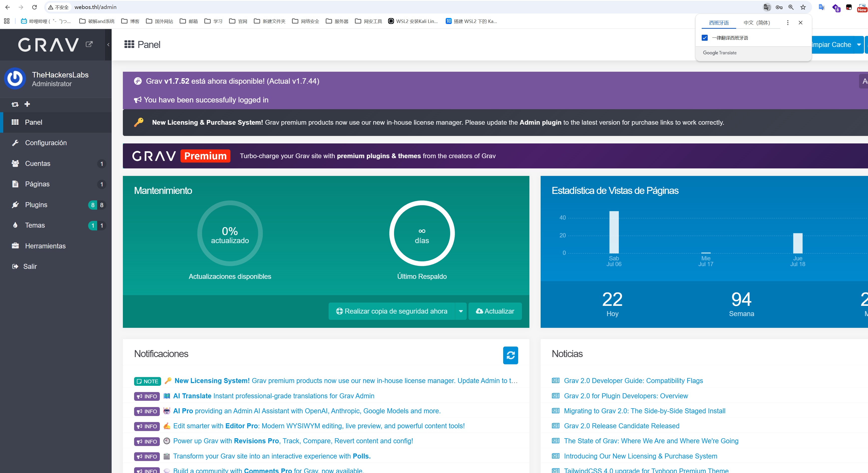Open Editor Pro notification link
The width and height of the screenshot is (868, 473).
tap(319, 426)
